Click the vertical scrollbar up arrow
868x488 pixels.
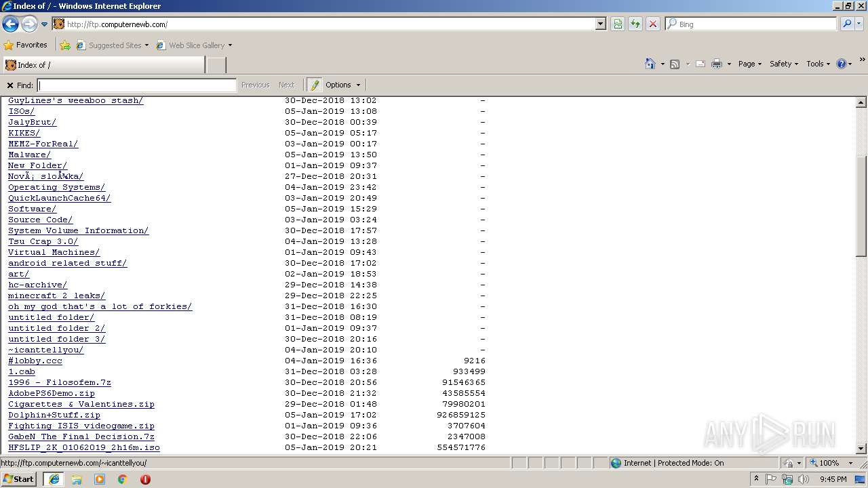(861, 103)
